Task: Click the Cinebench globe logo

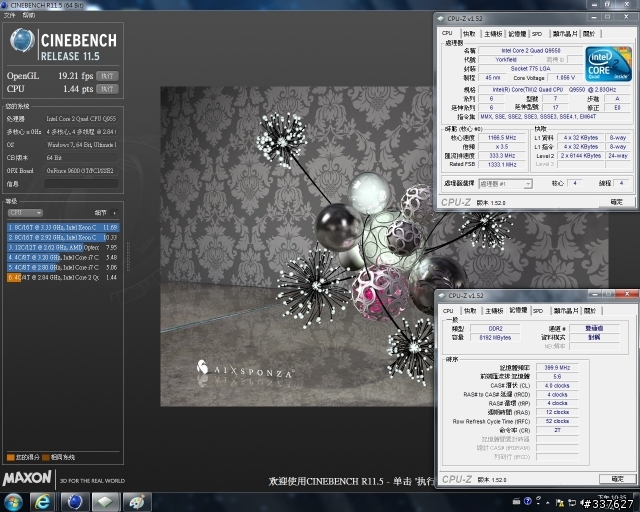Action: [x=22, y=41]
